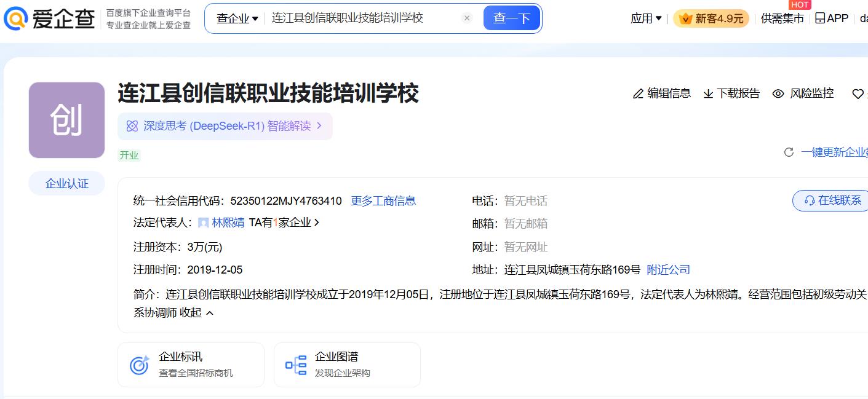Image resolution: width=868 pixels, height=399 pixels.
Task: Clear the search box with X icon
Action: point(467,18)
